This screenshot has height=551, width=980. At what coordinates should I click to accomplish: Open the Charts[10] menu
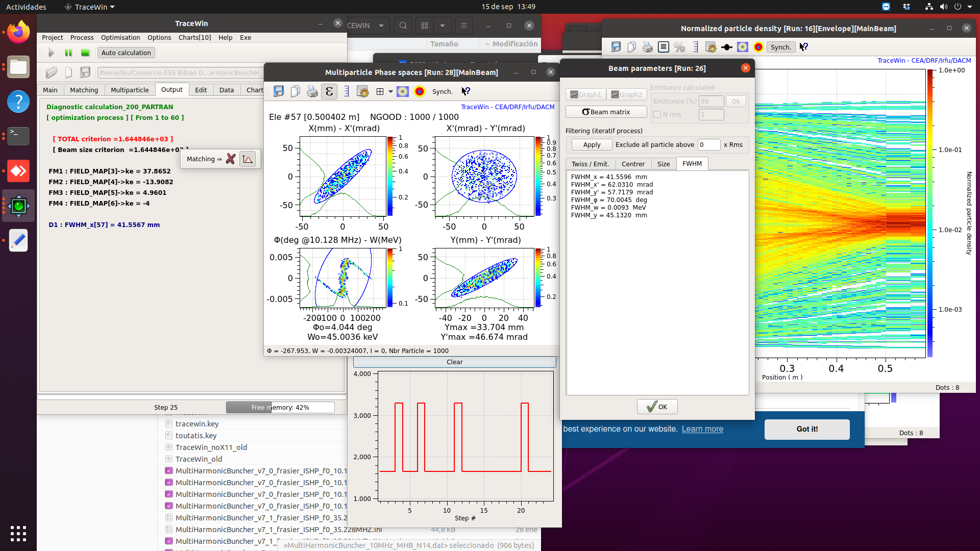tap(195, 37)
